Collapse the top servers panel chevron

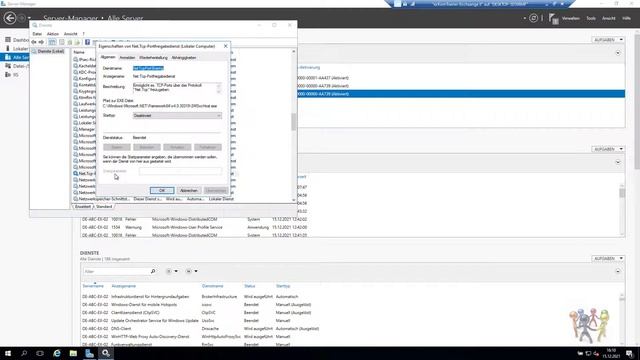(618, 53)
